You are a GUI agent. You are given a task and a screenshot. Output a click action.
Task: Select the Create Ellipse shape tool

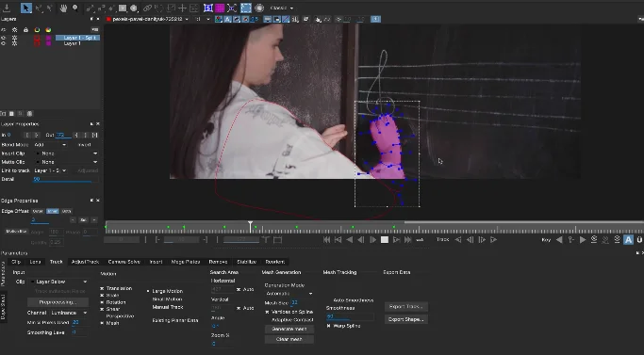click(134, 8)
